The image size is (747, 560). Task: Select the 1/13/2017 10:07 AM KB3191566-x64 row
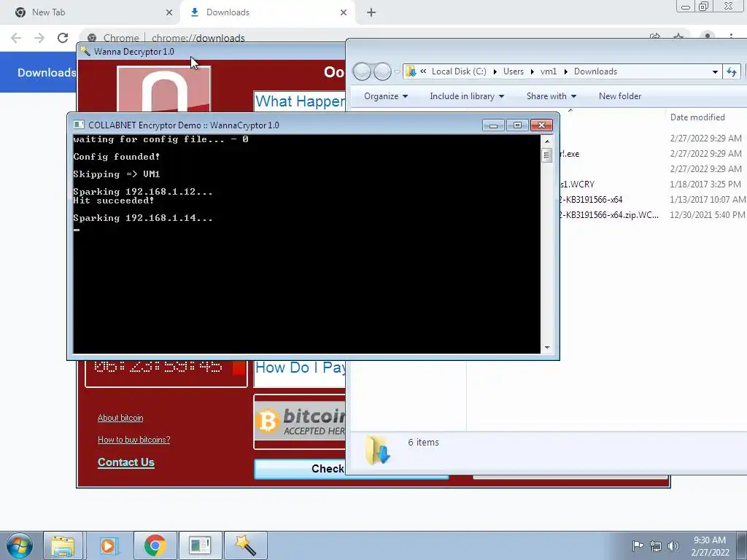653,200
